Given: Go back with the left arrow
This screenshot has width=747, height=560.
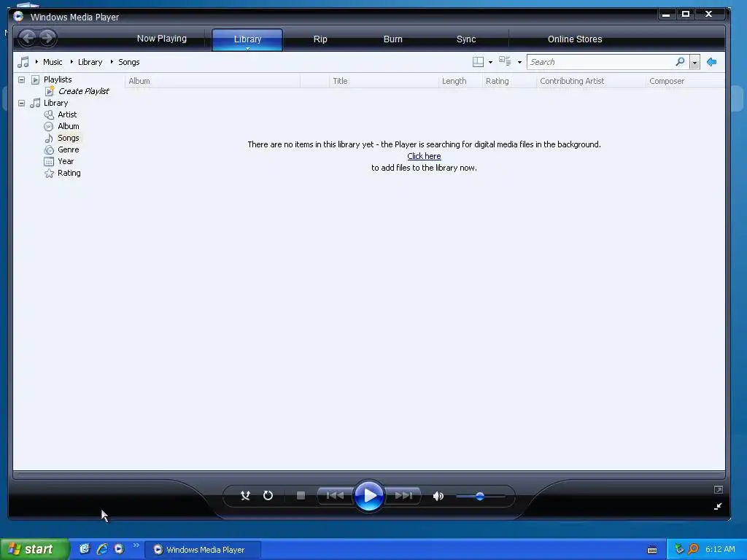Looking at the screenshot, I should coord(28,38).
